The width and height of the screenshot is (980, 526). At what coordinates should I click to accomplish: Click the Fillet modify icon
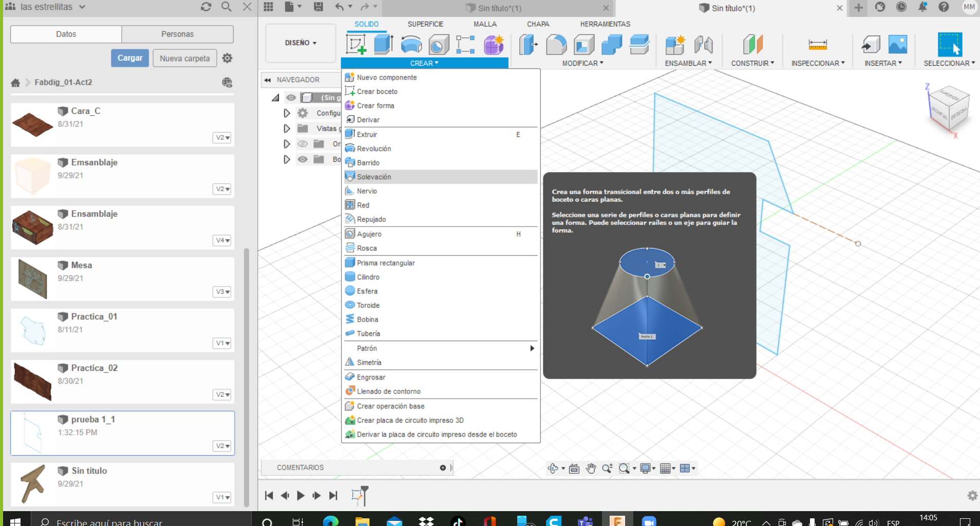pyautogui.click(x=556, y=45)
